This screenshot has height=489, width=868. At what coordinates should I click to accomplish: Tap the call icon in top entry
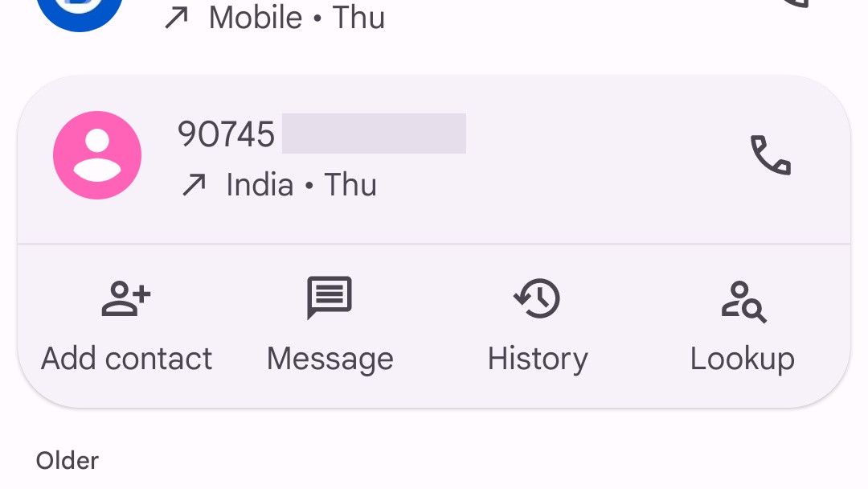pyautogui.click(x=797, y=3)
